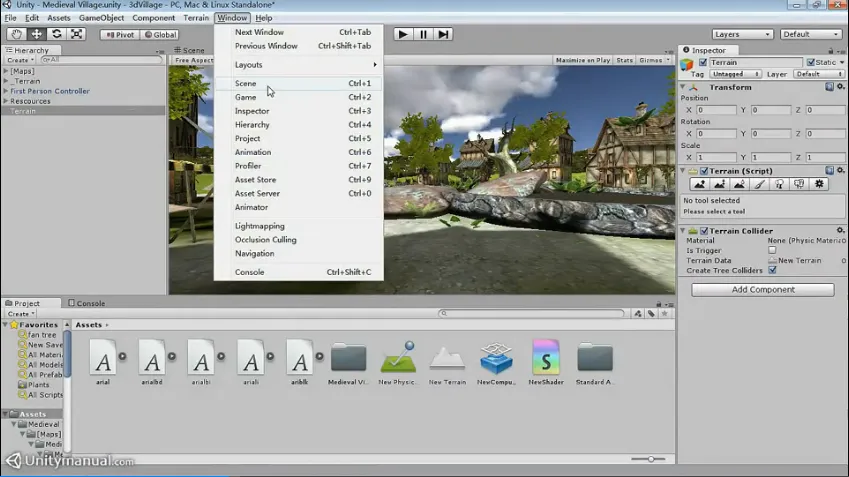Click the Add Component button
The image size is (849, 477).
(762, 290)
